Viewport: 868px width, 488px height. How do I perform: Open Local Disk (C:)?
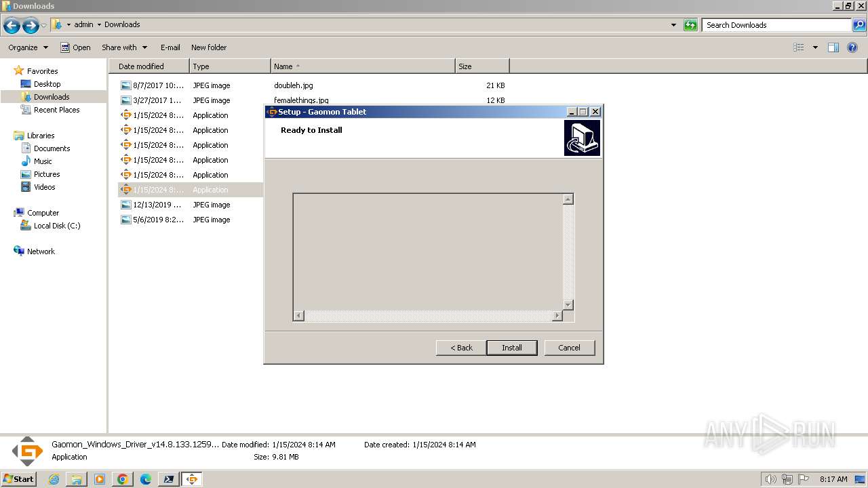pos(57,226)
